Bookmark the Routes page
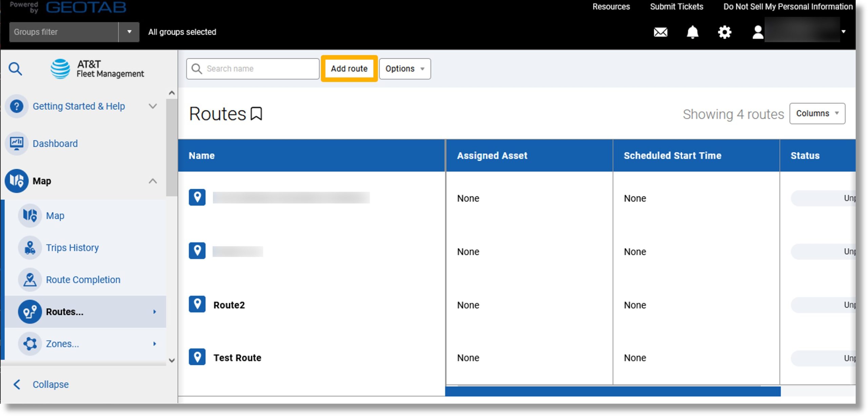This screenshot has height=416, width=868. (256, 114)
